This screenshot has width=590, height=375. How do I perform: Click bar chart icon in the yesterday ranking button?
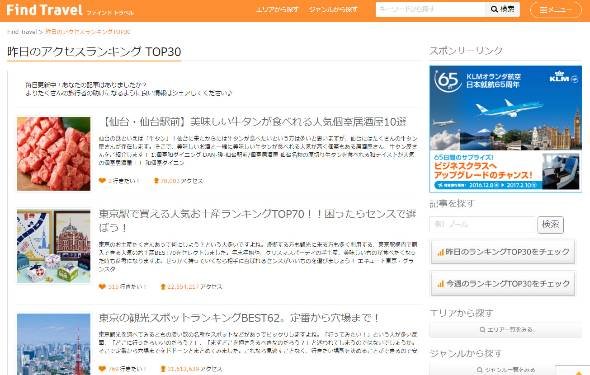[x=441, y=252]
